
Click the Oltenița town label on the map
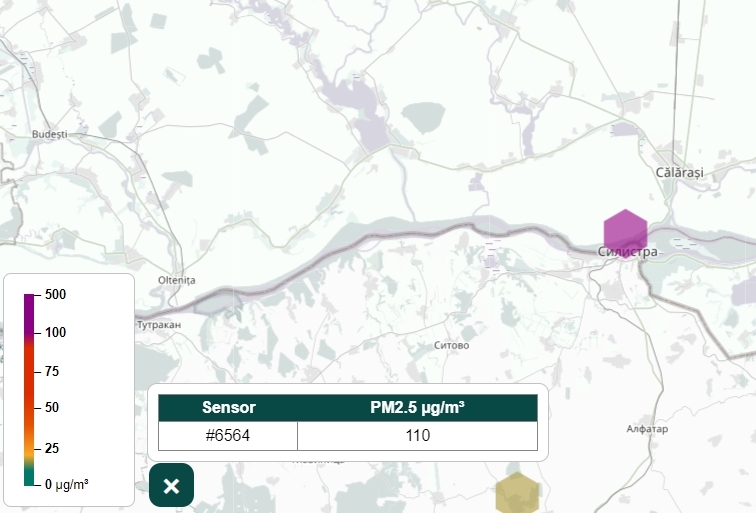point(179,280)
